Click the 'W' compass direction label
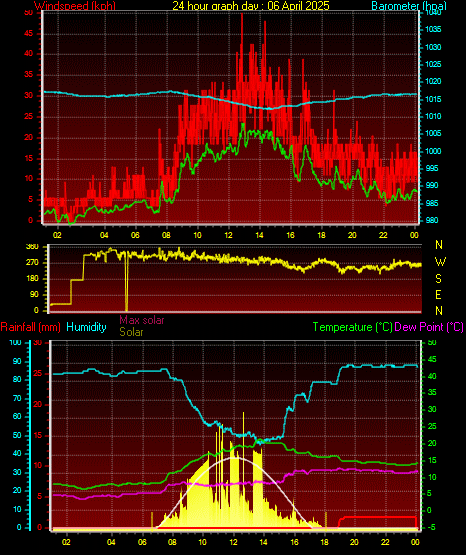This screenshot has width=466, height=555. (x=440, y=262)
